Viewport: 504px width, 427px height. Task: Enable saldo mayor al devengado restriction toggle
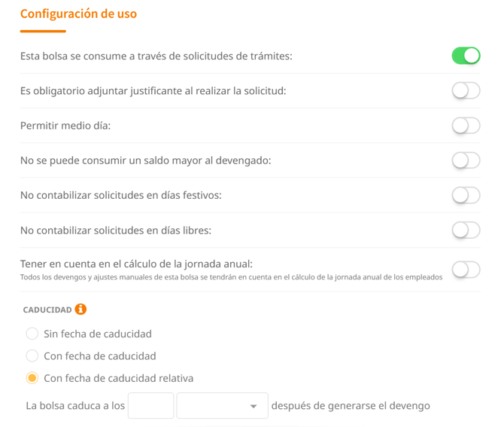pyautogui.click(x=466, y=160)
